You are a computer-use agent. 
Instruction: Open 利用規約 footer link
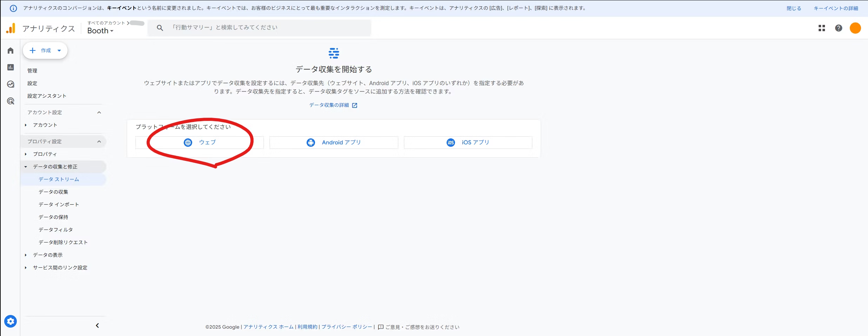pyautogui.click(x=307, y=327)
